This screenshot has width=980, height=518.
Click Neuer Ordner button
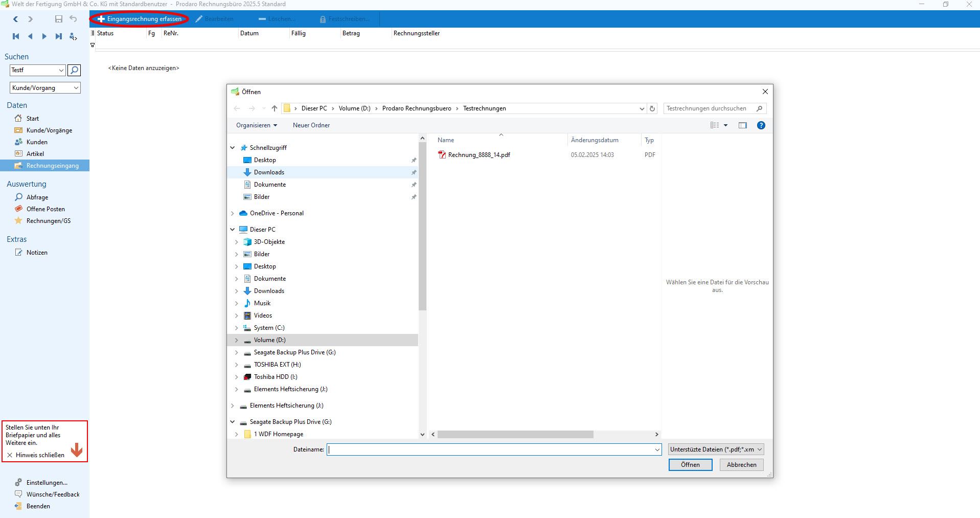[311, 125]
